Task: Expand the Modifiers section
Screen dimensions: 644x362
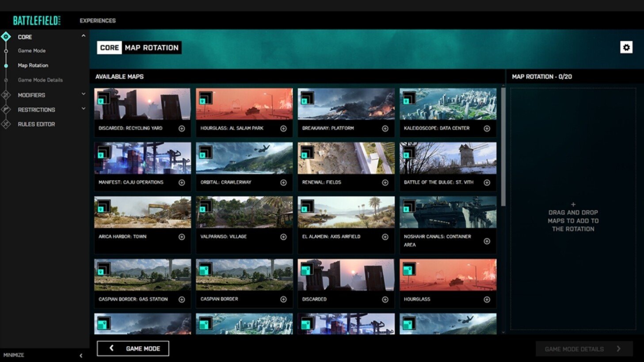Action: [x=84, y=95]
